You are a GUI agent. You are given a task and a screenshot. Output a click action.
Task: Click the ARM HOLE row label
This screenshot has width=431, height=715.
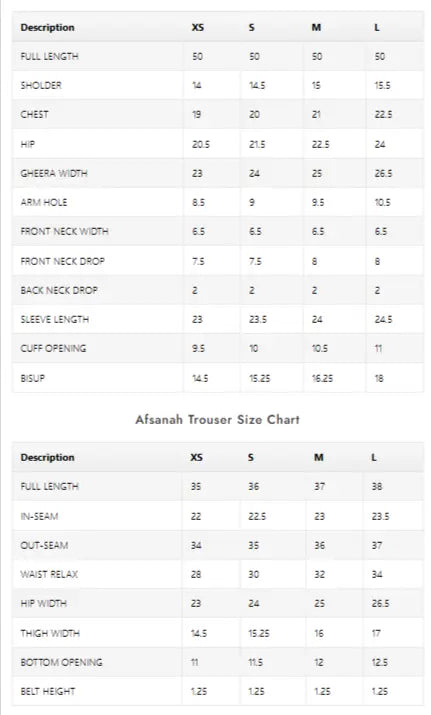(x=44, y=202)
